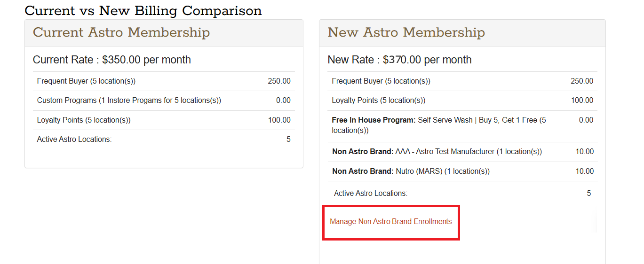Click the 10.00 amount for AAA manufacturer

(x=584, y=152)
